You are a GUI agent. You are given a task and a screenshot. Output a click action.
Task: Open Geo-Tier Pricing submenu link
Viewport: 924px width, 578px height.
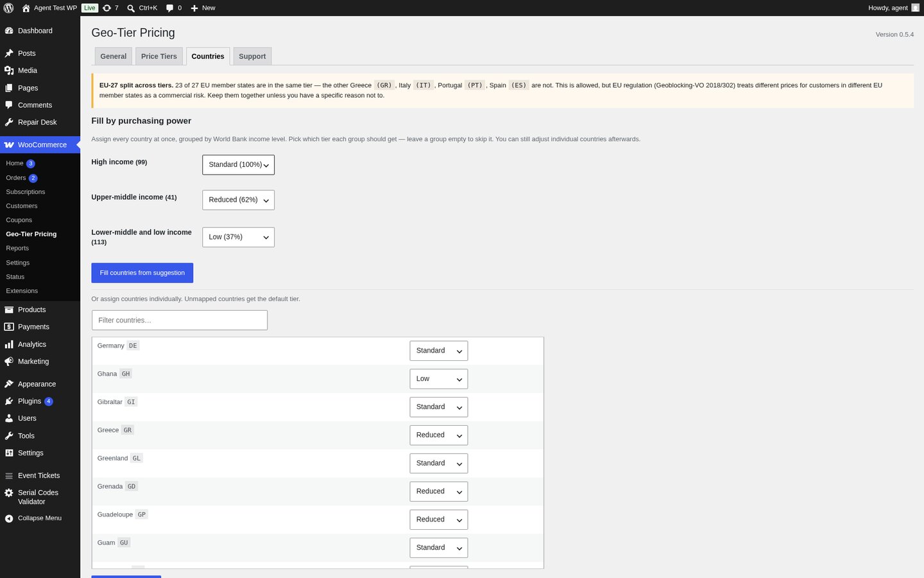31,234
